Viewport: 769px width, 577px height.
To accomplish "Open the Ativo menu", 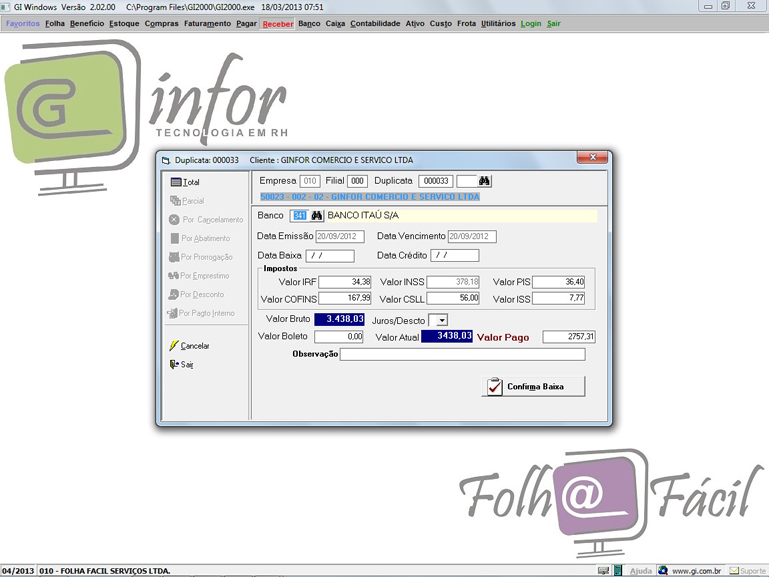I will [x=415, y=24].
